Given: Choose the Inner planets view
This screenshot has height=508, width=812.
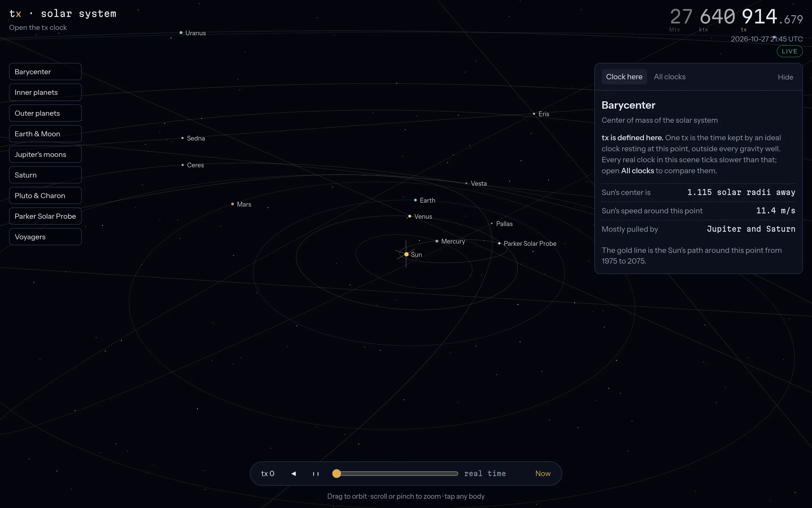Looking at the screenshot, I should click(x=45, y=92).
